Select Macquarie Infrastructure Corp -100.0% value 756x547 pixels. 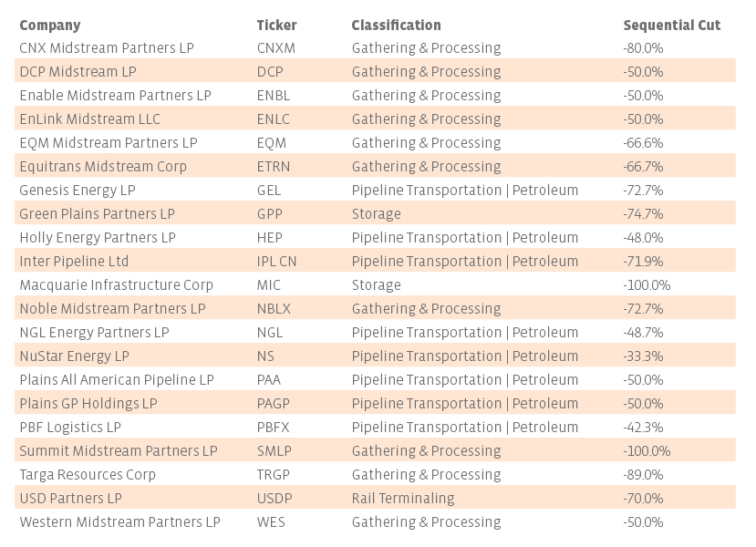point(647,285)
